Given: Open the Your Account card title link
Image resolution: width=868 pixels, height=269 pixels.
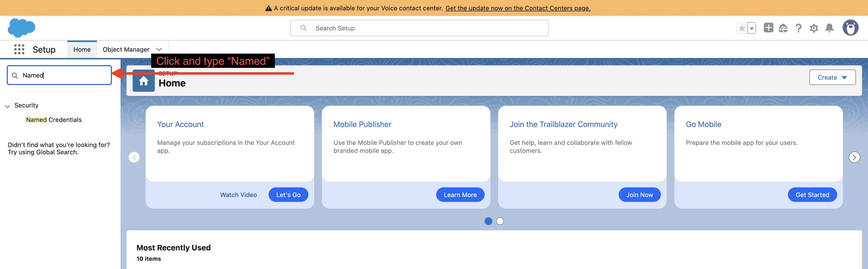Looking at the screenshot, I should click(x=180, y=124).
